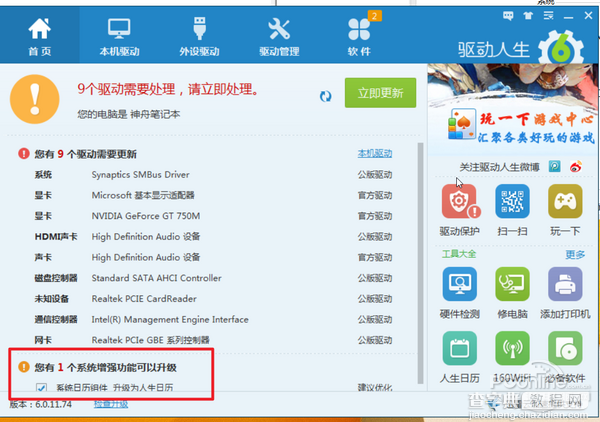This screenshot has height=422, width=600.
Task: Open the main menu dropdown icon
Action: coord(548,16)
